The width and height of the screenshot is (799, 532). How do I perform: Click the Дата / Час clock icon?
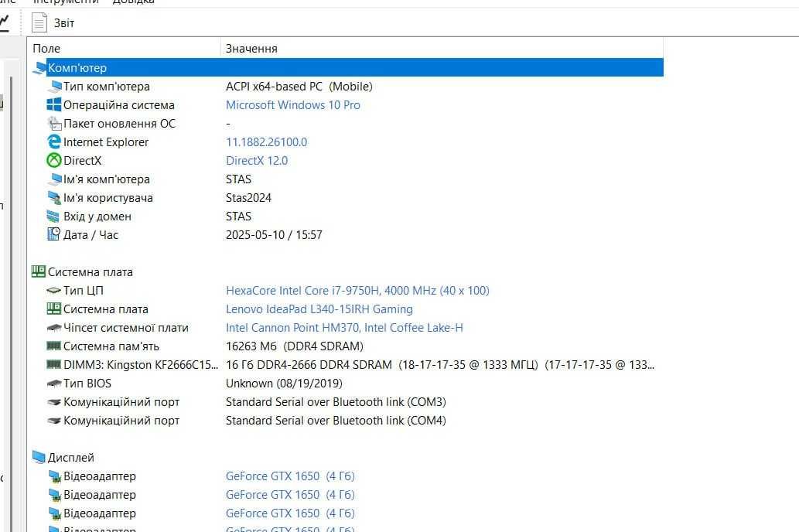pyautogui.click(x=53, y=234)
